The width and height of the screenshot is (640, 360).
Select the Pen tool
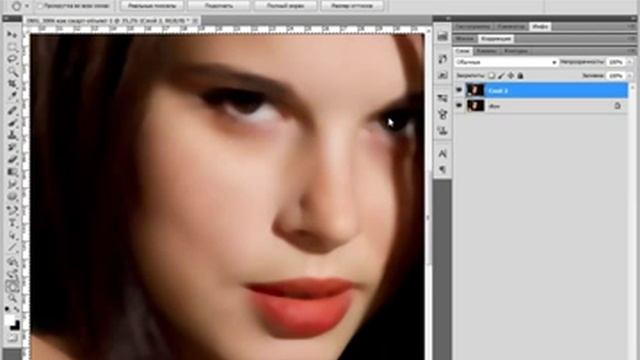(x=12, y=211)
